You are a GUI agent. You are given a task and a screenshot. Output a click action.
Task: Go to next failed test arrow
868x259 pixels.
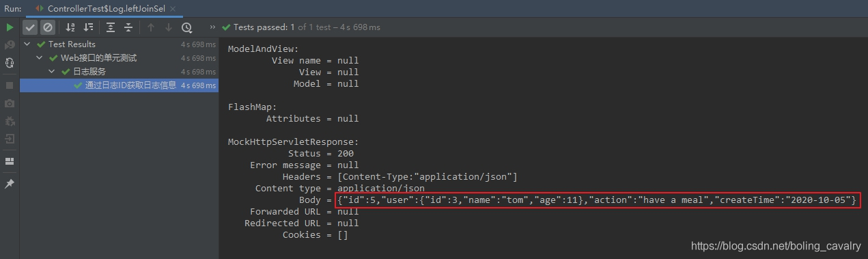[x=169, y=27]
